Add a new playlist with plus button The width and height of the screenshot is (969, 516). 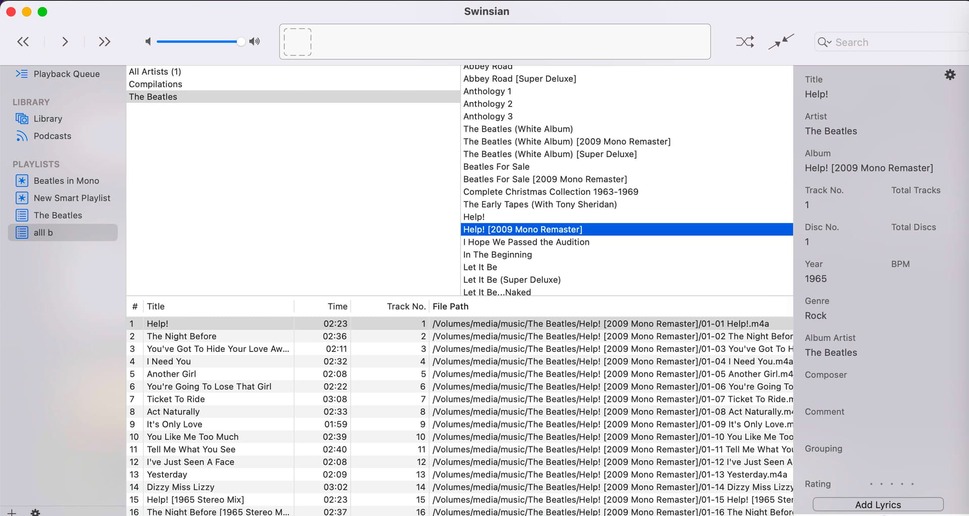tap(12, 512)
